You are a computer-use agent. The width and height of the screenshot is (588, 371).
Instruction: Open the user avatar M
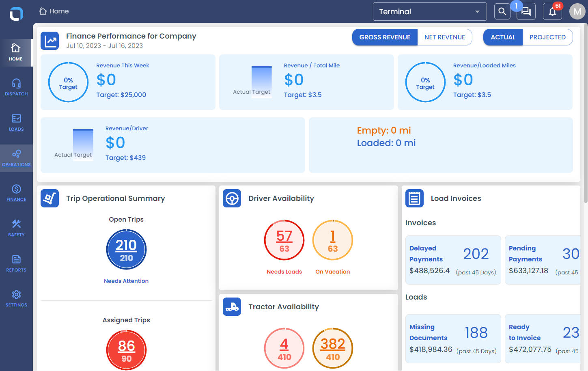coord(577,11)
